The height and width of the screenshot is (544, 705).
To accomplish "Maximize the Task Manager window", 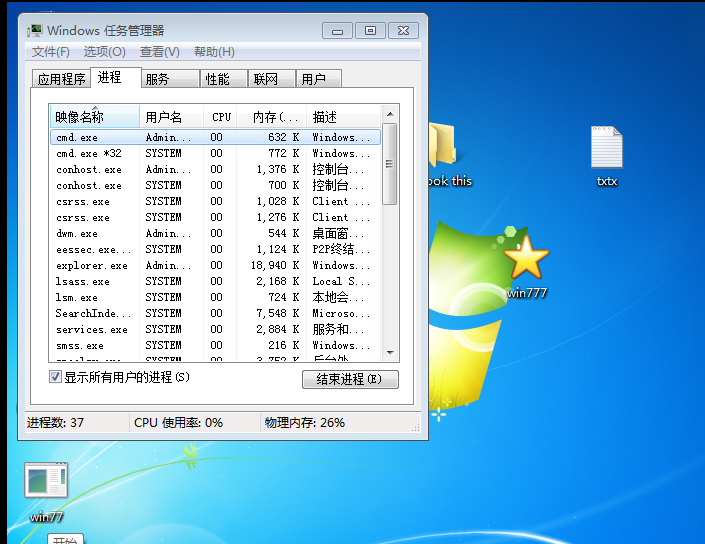I will [370, 31].
